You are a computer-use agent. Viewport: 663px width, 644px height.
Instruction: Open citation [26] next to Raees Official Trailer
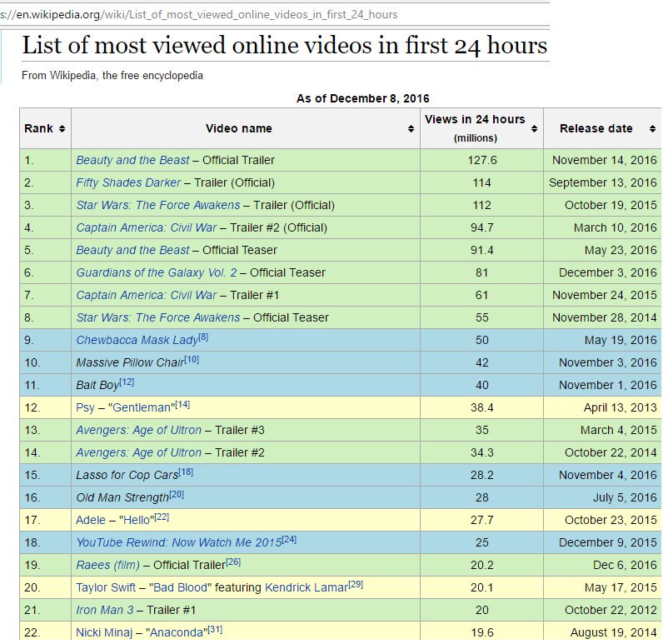[233, 562]
